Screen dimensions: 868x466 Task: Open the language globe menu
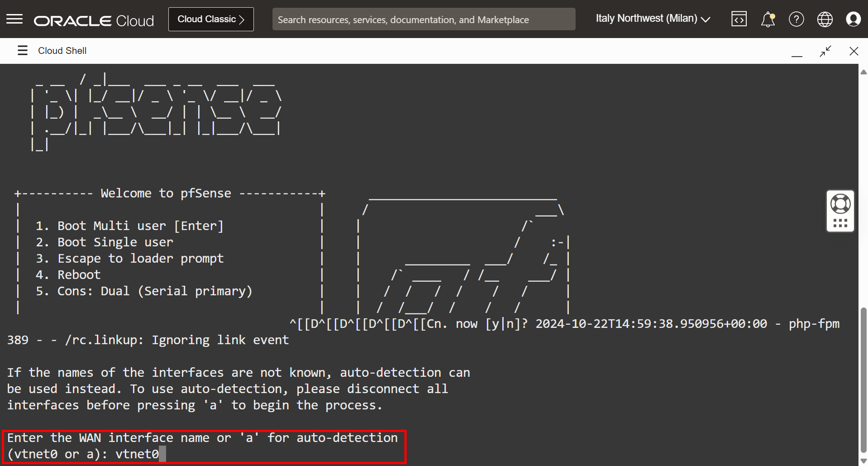pyautogui.click(x=825, y=19)
